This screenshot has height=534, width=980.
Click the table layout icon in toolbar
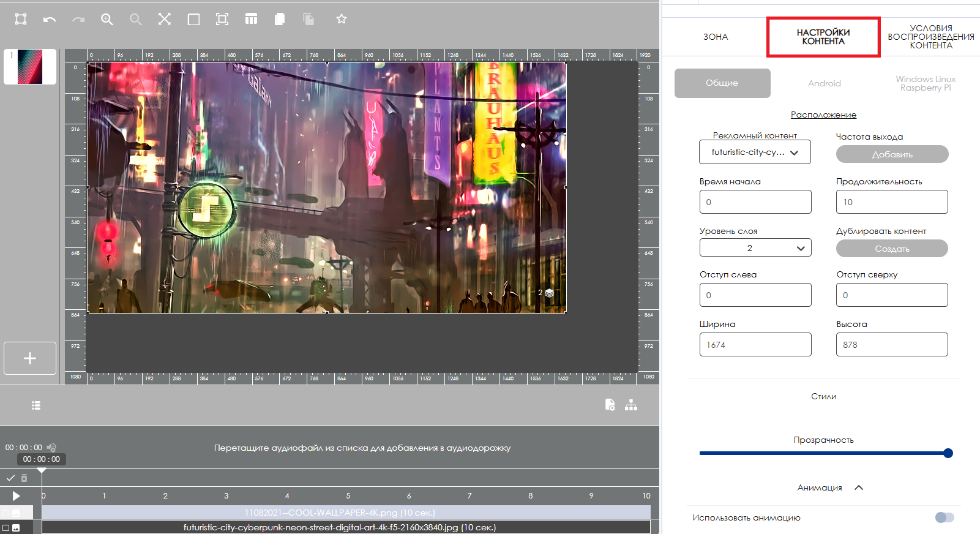pos(251,20)
